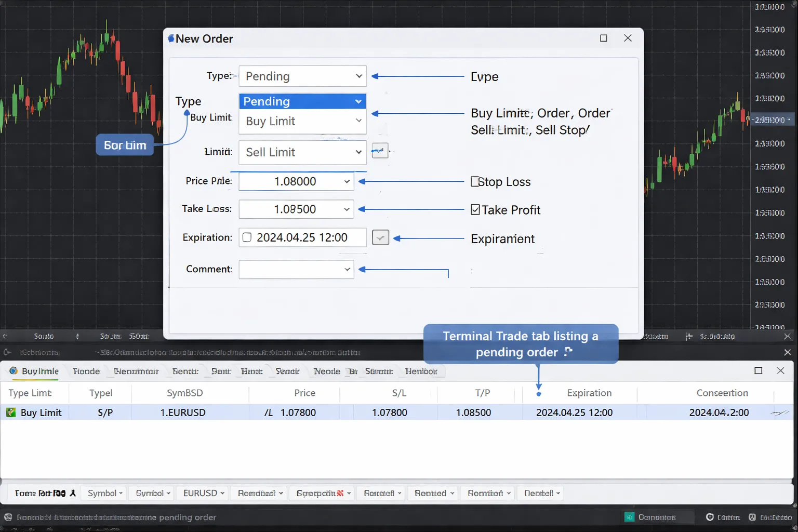Click the 2024.04.2:00 cell in last column
Screen dimensions: 798x532
[x=719, y=413]
